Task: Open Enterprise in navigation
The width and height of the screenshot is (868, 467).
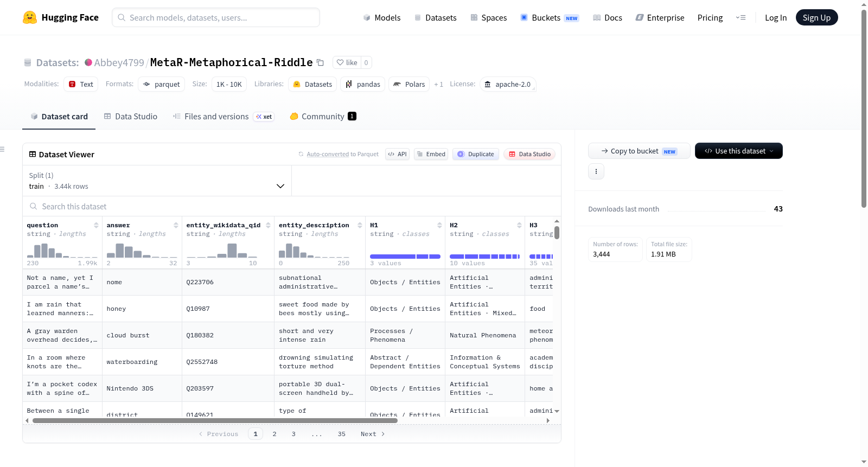Action: 660,17
